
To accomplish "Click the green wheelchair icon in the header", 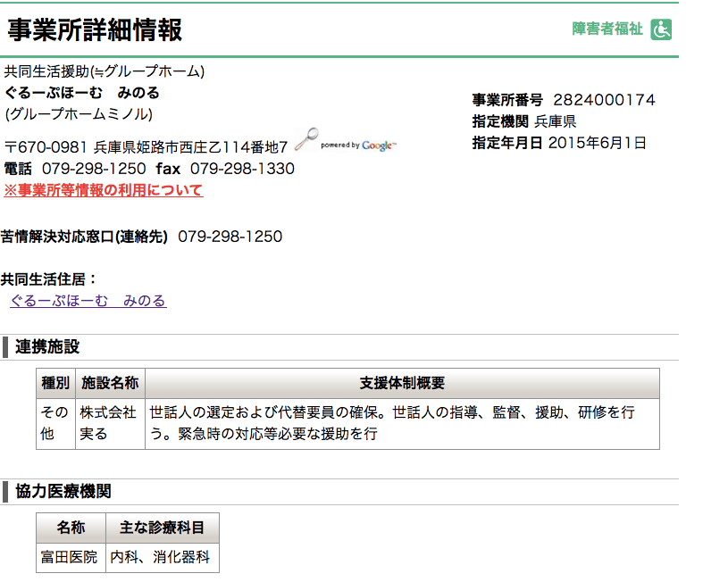I will [661, 29].
